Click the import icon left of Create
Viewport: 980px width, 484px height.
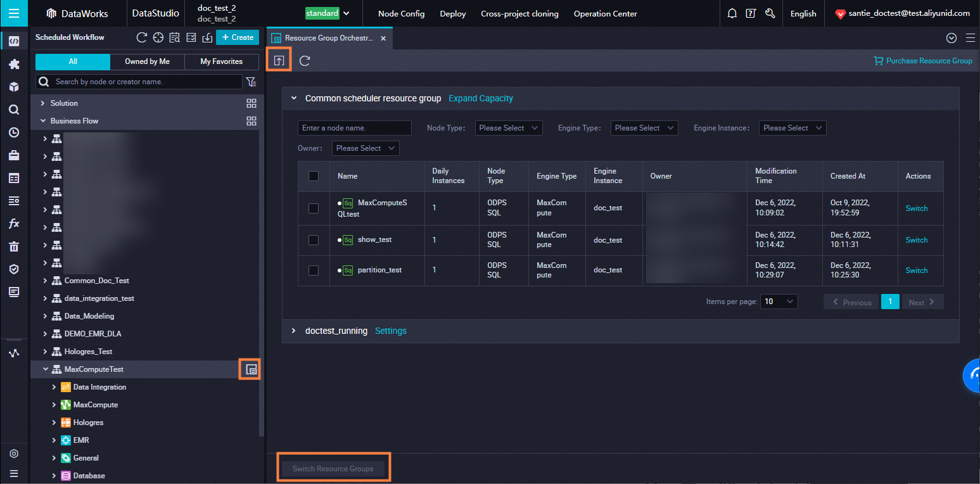coord(207,37)
